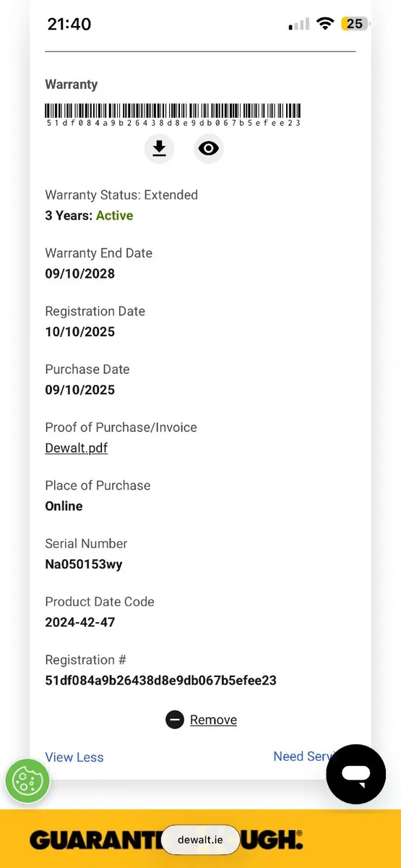Click the green Active warranty status
This screenshot has height=868, width=401.
(114, 216)
